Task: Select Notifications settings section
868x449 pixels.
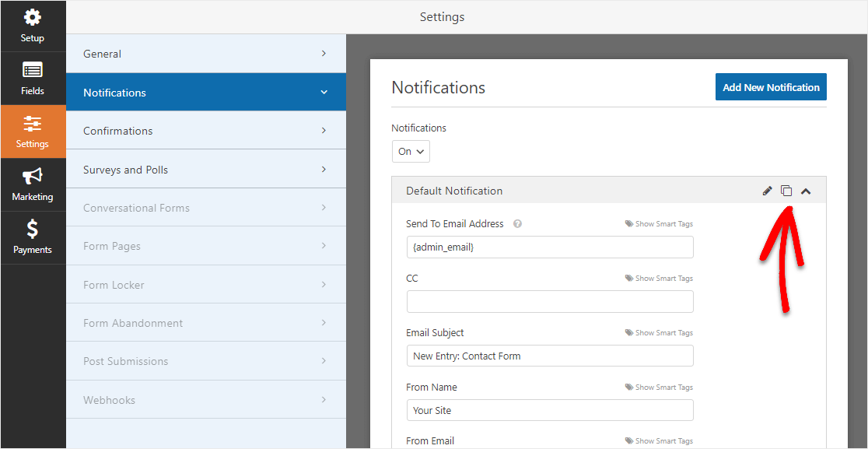Action: 206,93
